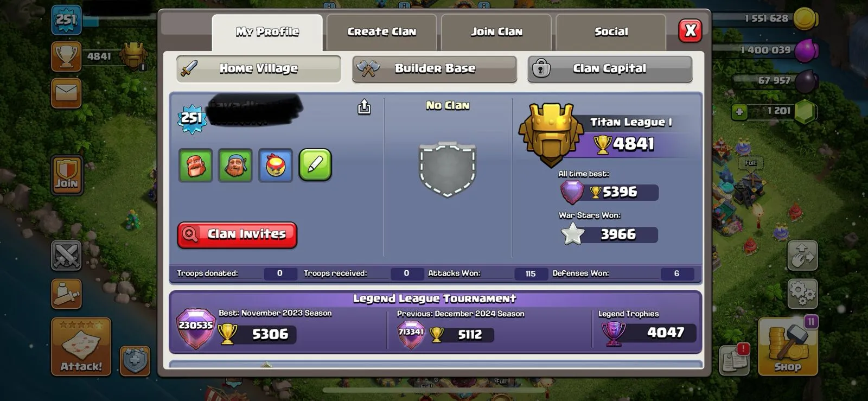Click the green plus gems icon

739,112
